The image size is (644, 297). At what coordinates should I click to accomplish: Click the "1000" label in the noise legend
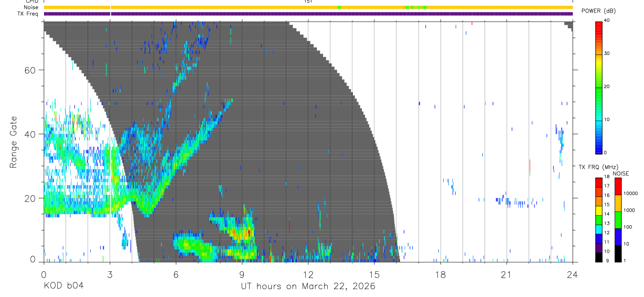tap(629, 210)
